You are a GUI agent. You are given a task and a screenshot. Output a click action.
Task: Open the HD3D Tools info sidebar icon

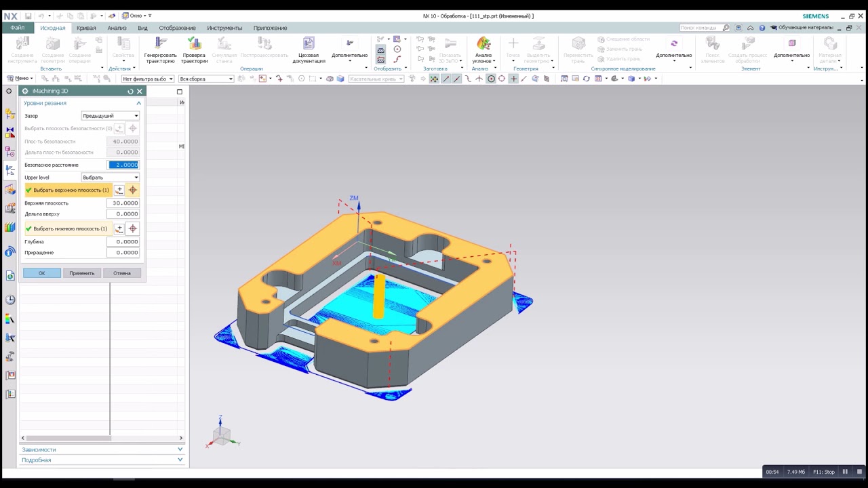[x=9, y=252]
